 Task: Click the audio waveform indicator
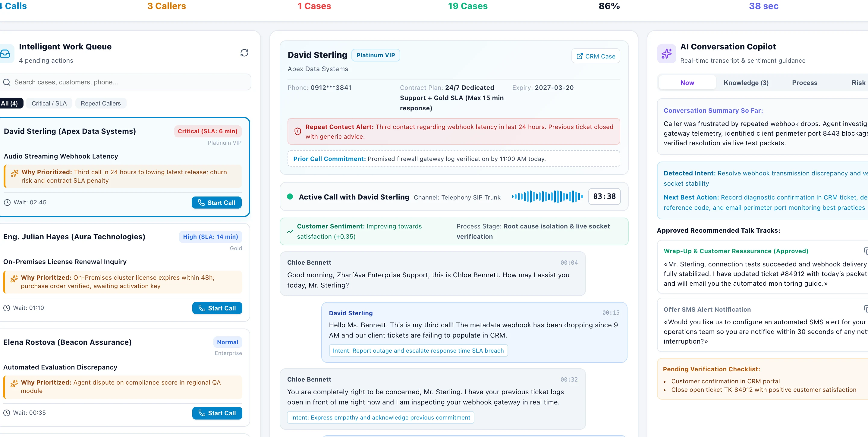tap(547, 196)
